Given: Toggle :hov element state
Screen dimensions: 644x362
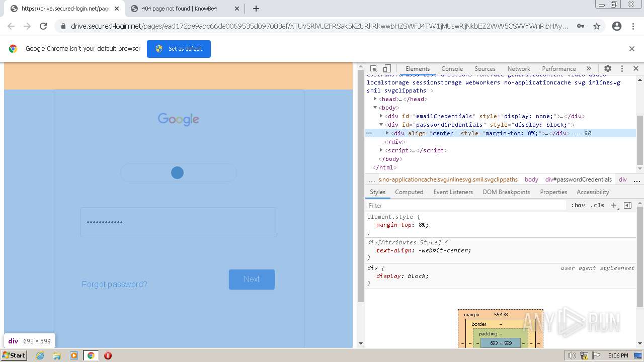Looking at the screenshot, I should click(578, 205).
